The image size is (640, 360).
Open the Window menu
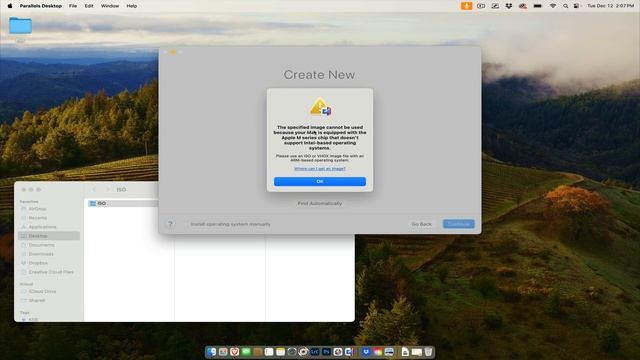pyautogui.click(x=110, y=6)
